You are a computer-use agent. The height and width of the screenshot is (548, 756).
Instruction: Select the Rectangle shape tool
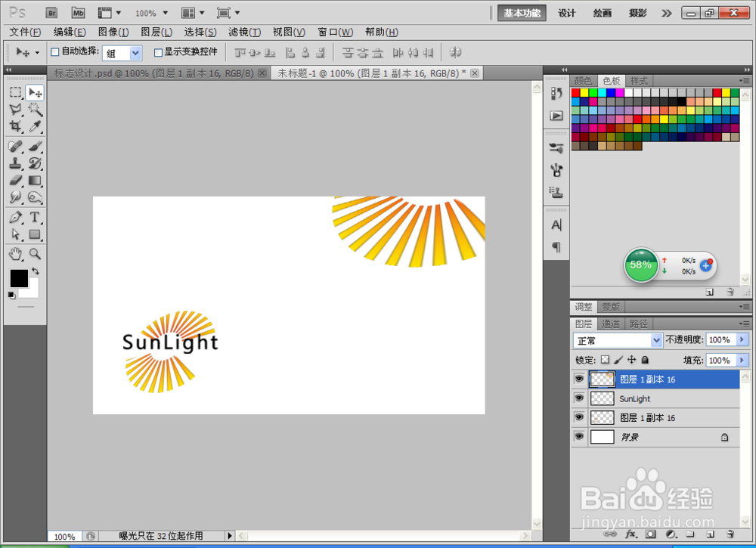36,235
